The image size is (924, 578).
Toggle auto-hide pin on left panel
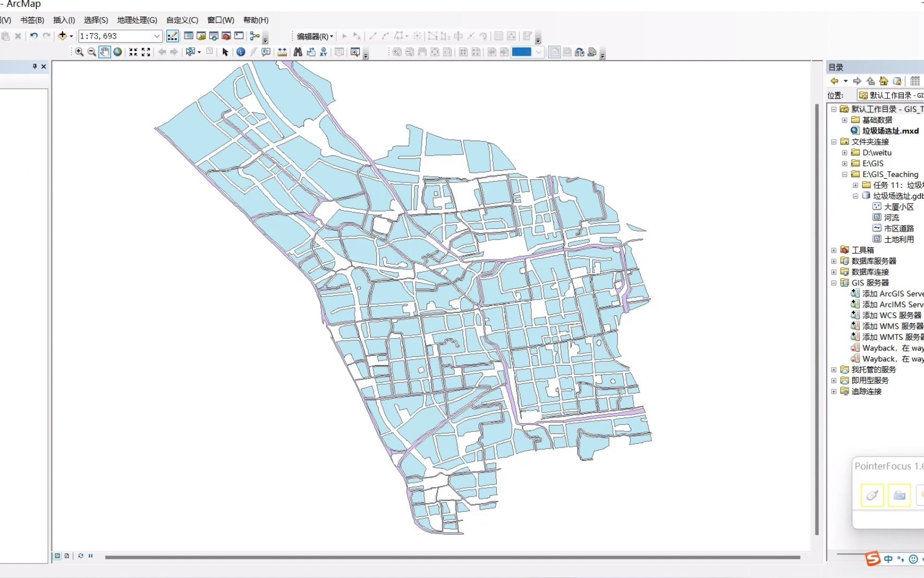[35, 66]
